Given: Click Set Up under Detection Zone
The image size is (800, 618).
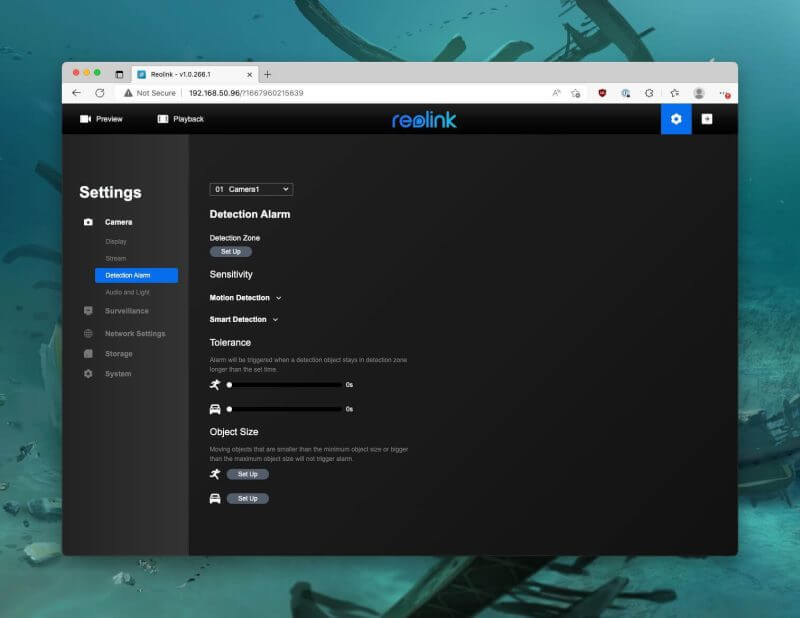Looking at the screenshot, I should pyautogui.click(x=231, y=252).
